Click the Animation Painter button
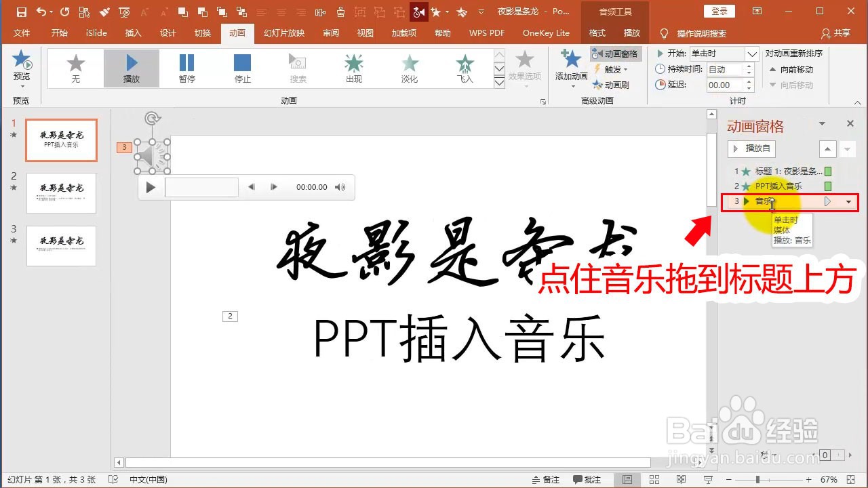 [x=612, y=85]
